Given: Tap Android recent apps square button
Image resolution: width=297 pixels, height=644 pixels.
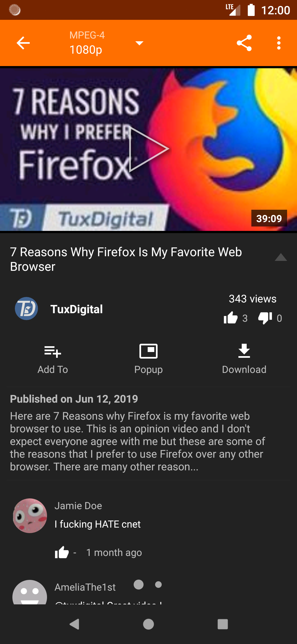Looking at the screenshot, I should pos(223,624).
